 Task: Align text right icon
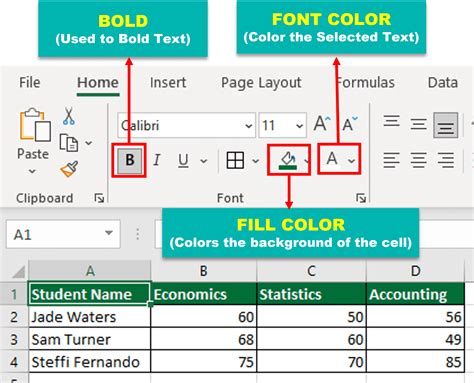[x=446, y=160]
